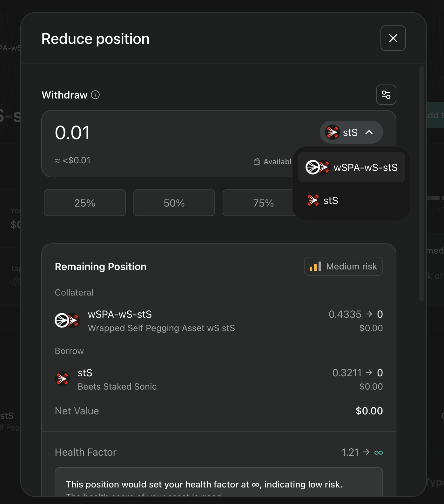Click the Wrapped Self Pegging Asset label

pyautogui.click(x=161, y=328)
